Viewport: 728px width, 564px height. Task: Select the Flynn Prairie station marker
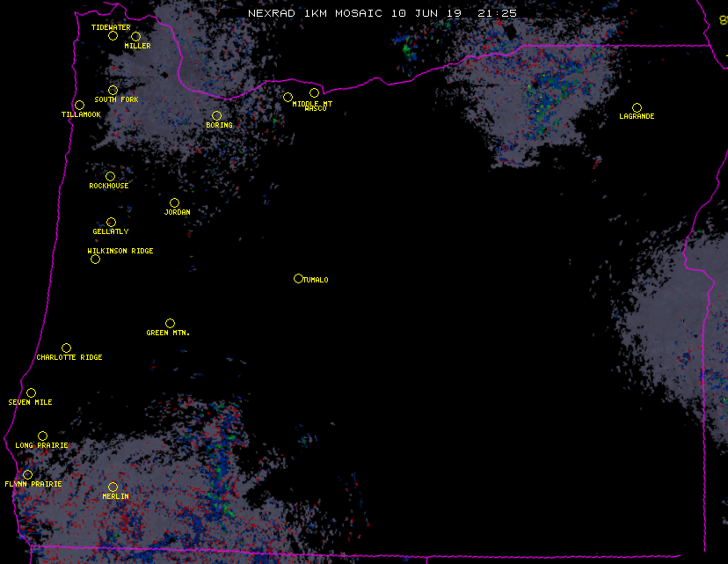(27, 474)
